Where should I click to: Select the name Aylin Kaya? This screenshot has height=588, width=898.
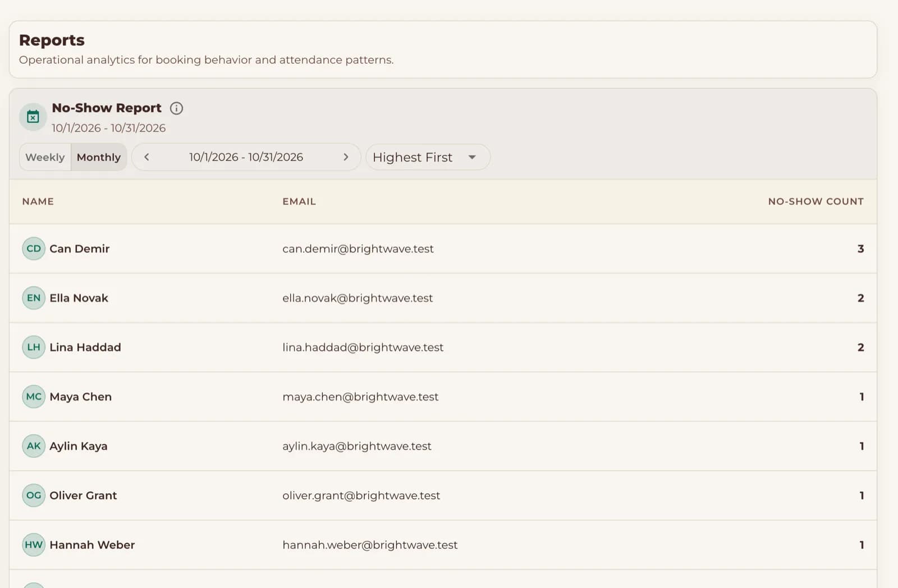pyautogui.click(x=79, y=446)
